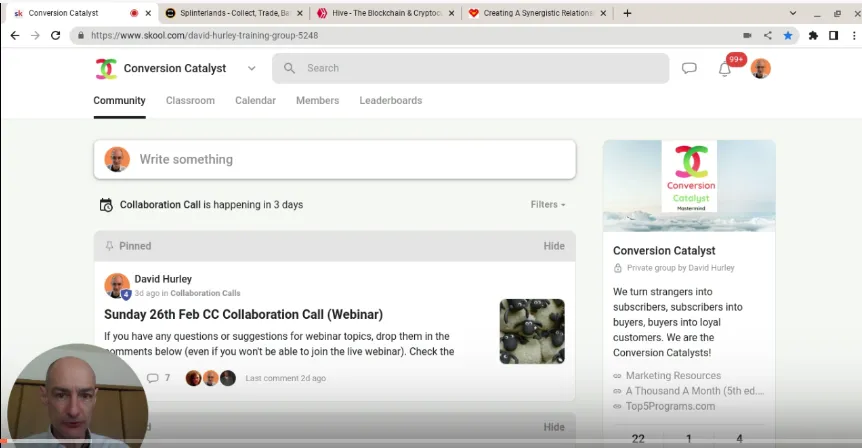Click the lock icon in the address bar

click(81, 35)
